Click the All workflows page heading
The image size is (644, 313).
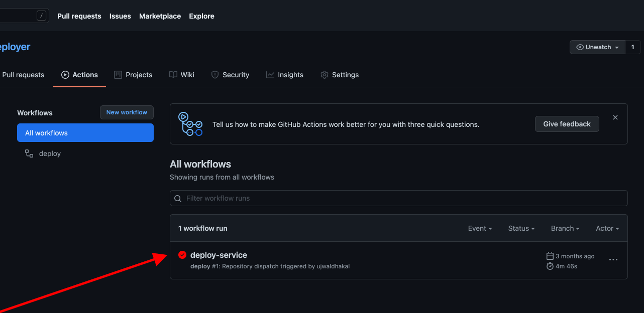tap(200, 164)
